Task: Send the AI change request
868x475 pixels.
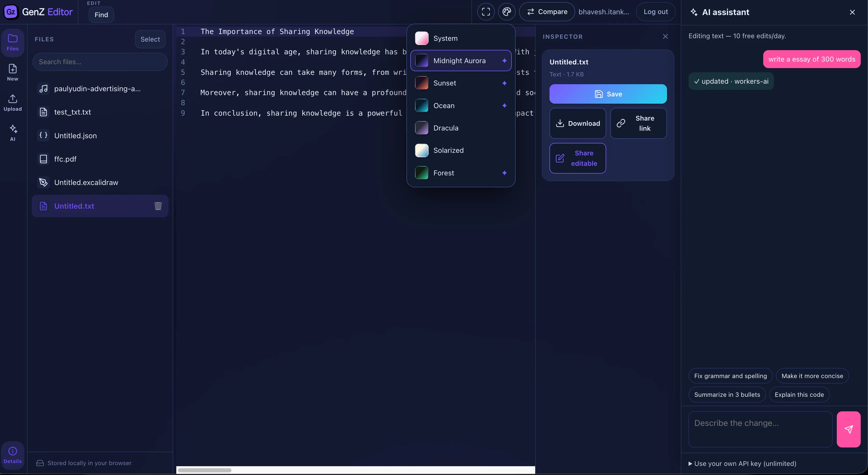Action: click(848, 429)
